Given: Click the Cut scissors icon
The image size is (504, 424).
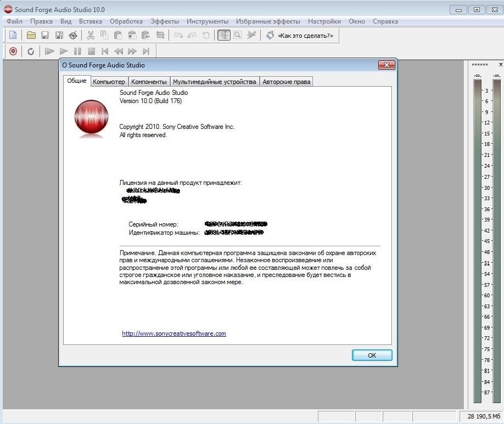Looking at the screenshot, I should coord(91,35).
